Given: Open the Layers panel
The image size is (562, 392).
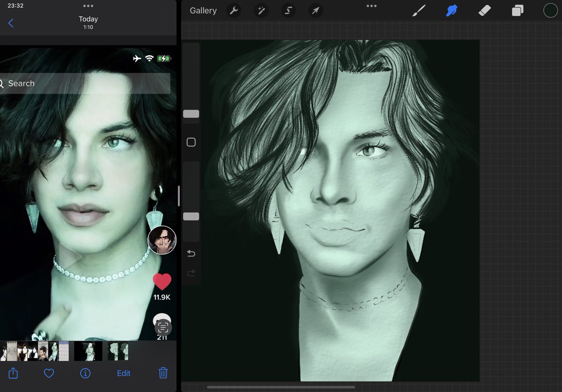Looking at the screenshot, I should coord(518,10).
